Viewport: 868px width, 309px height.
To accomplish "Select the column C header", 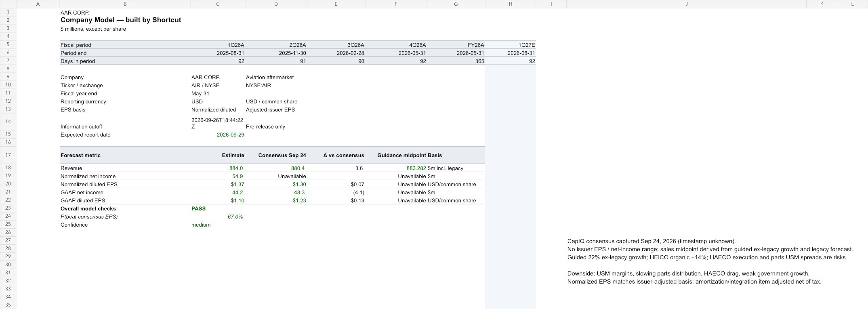I will point(218,4).
